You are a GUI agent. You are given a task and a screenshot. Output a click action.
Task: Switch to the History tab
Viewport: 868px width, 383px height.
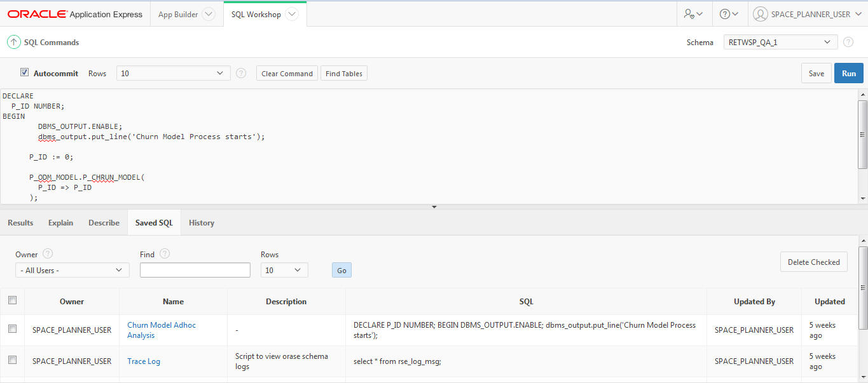coord(202,223)
